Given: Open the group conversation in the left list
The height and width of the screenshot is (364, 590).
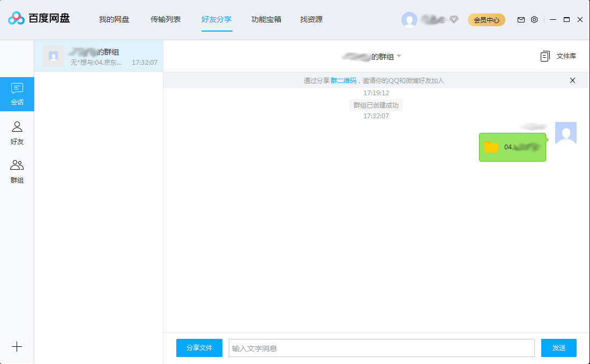Looking at the screenshot, I should [99, 56].
